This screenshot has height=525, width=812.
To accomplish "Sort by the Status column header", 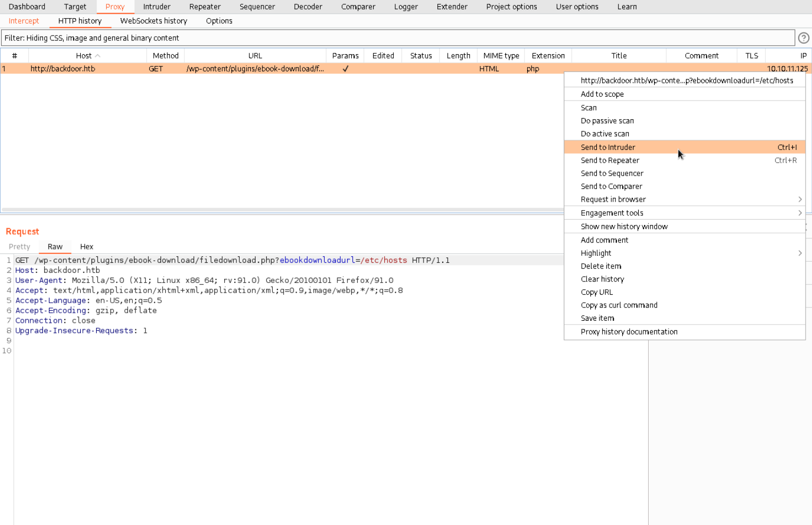I will pyautogui.click(x=421, y=56).
